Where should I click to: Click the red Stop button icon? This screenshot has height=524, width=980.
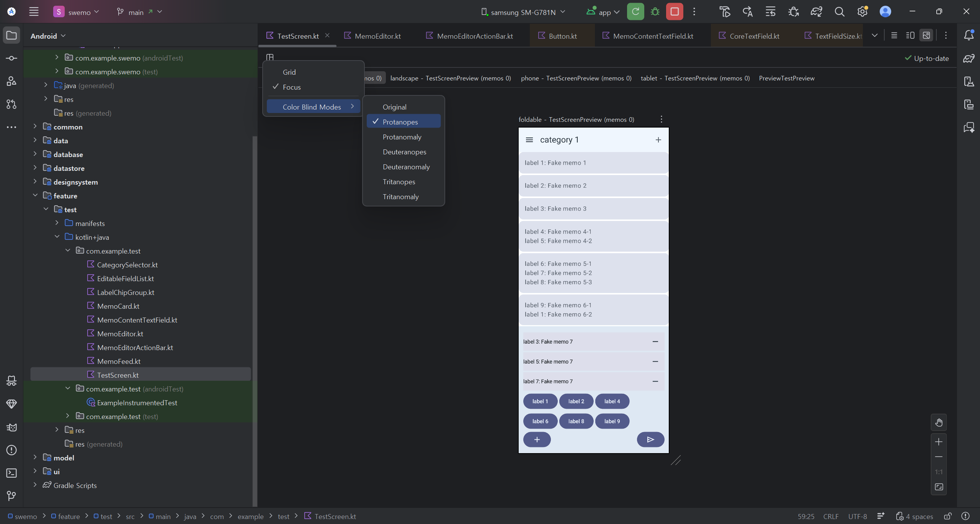(x=675, y=12)
